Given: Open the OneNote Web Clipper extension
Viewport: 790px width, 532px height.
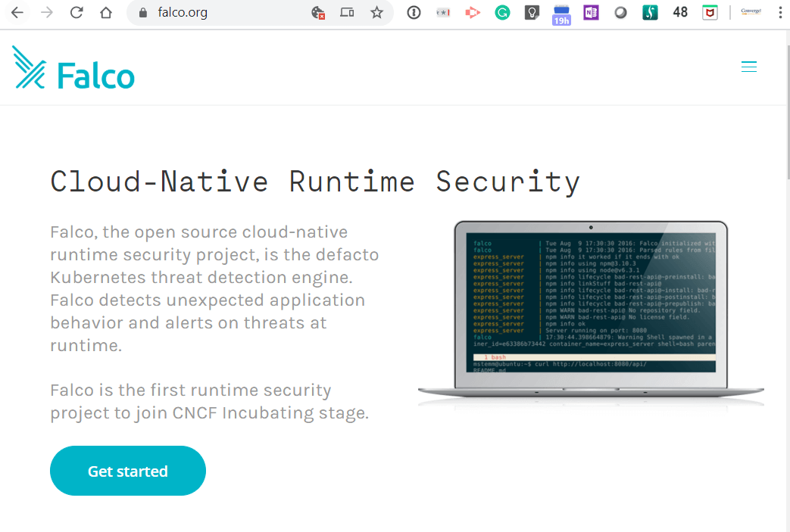Looking at the screenshot, I should pos(591,12).
